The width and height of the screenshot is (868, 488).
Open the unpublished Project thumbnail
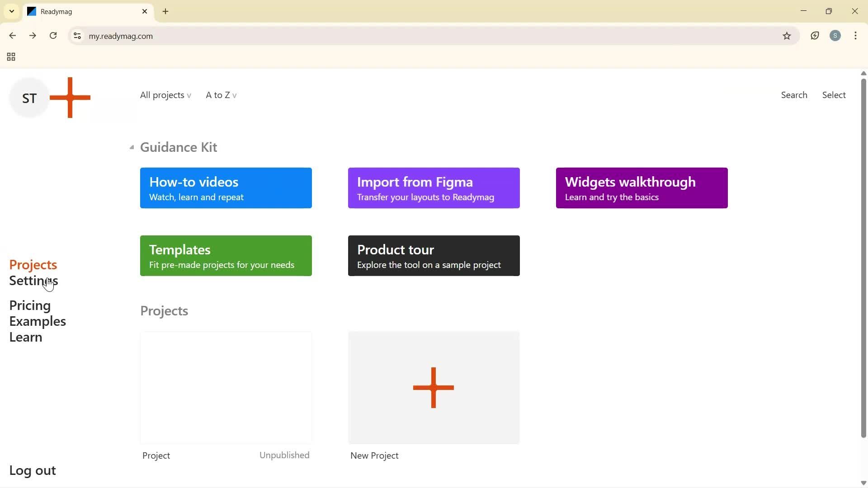[x=226, y=387]
